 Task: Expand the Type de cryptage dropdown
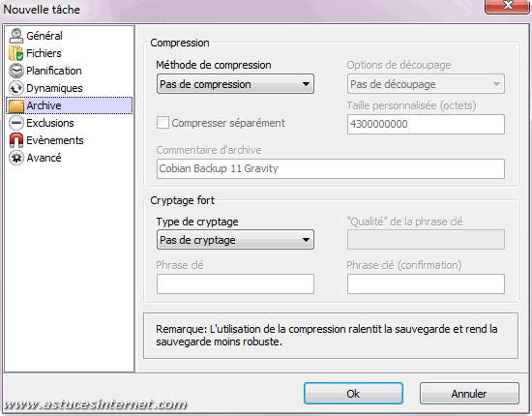235,240
